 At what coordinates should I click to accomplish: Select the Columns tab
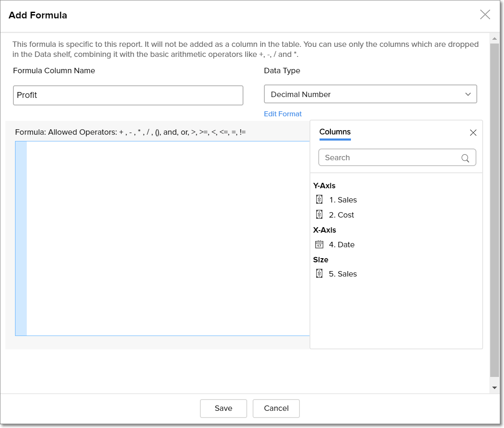click(x=335, y=132)
